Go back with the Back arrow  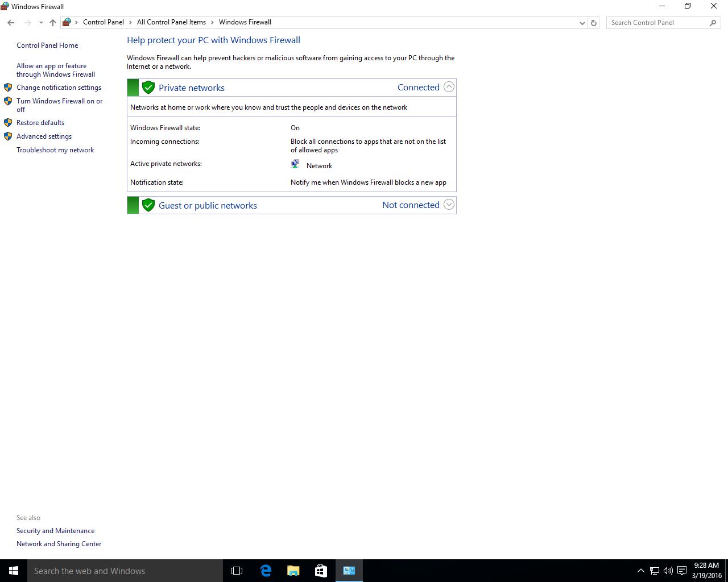[x=11, y=23]
